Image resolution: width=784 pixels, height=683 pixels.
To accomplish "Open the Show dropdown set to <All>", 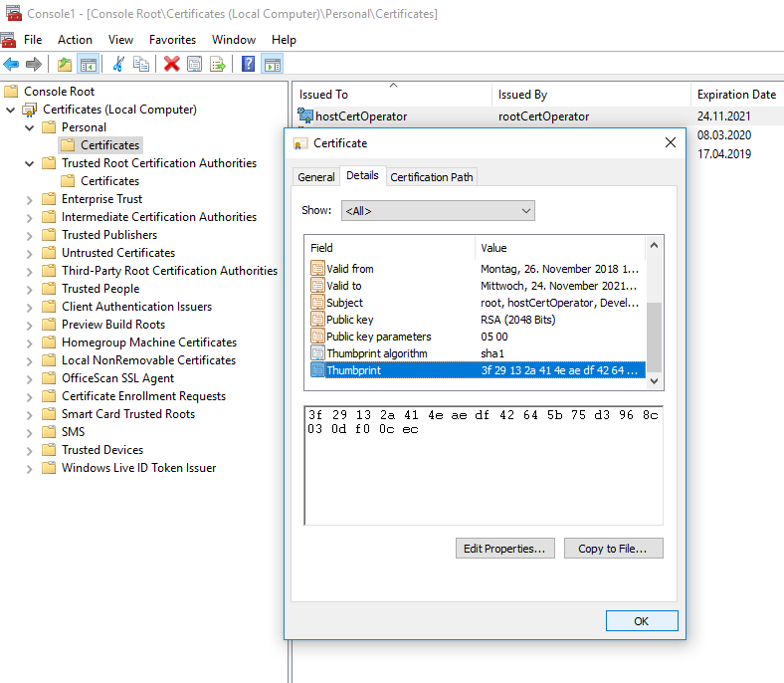I will [x=438, y=210].
